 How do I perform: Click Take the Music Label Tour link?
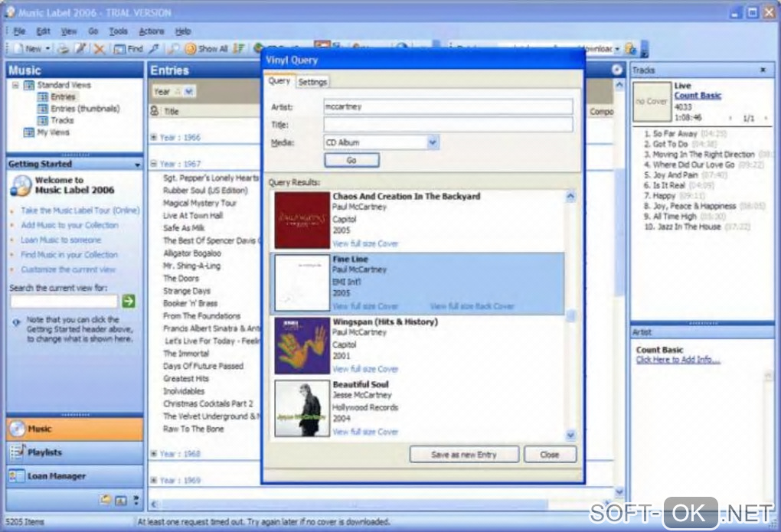pos(80,211)
